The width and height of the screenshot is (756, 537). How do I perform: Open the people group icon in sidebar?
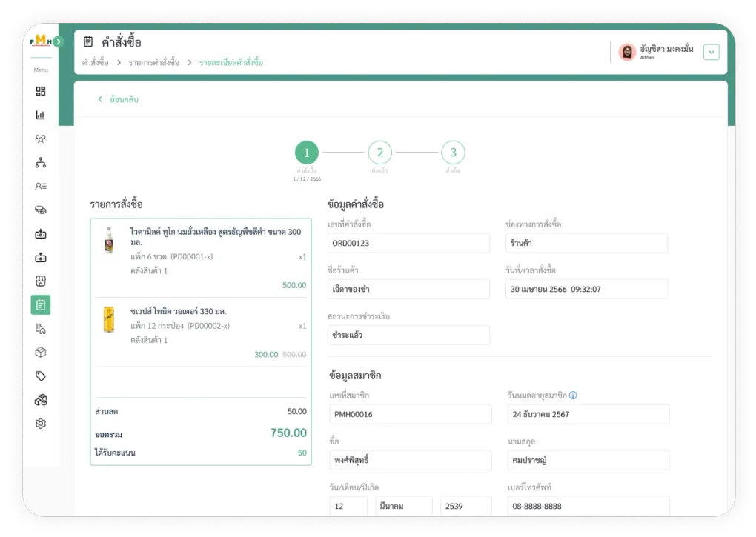point(41,139)
